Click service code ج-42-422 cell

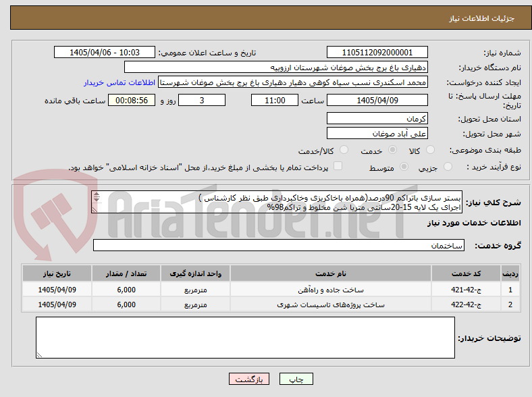coord(467,305)
